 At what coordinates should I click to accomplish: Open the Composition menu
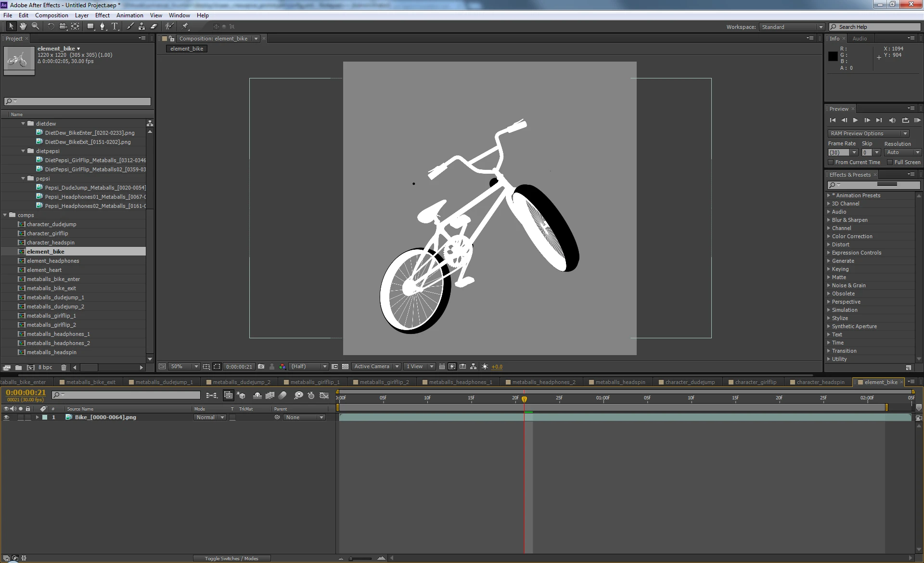point(51,15)
